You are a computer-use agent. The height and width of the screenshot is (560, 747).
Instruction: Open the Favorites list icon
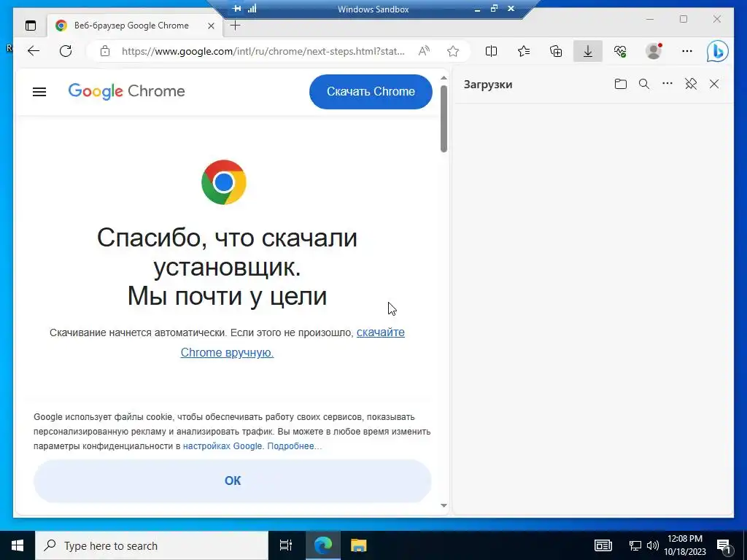(x=524, y=51)
